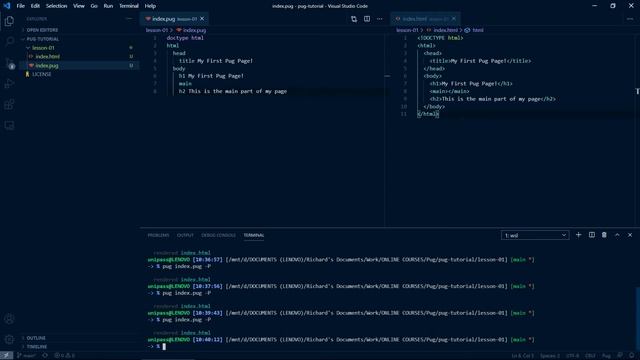Maximize the terminal panel with the caret
The width and height of the screenshot is (640, 360).
(x=617, y=235)
